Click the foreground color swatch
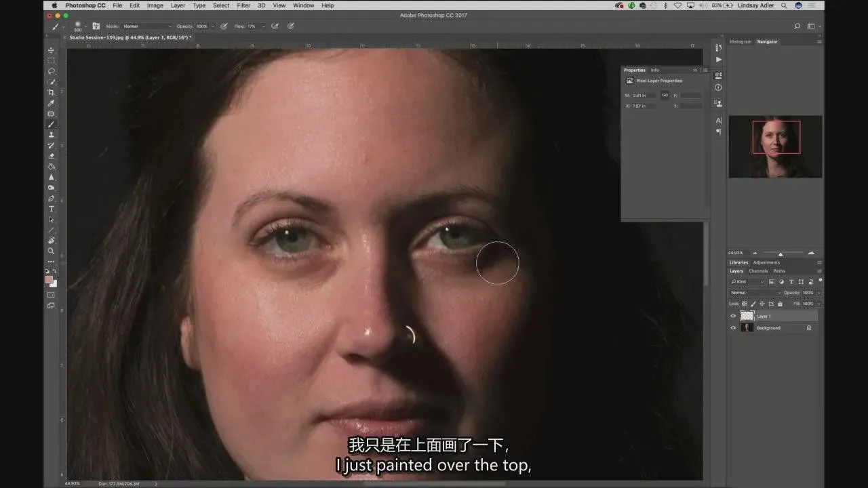868x488 pixels. coord(49,279)
